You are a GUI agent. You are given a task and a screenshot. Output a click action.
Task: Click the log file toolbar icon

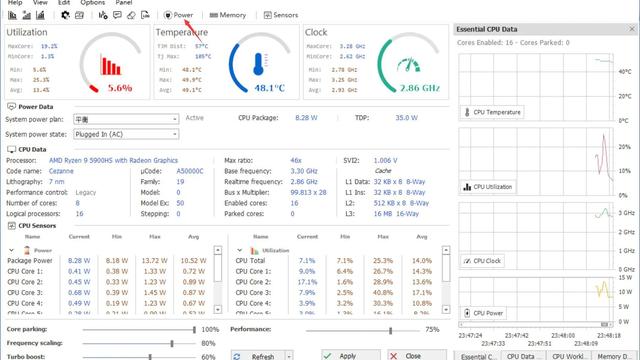145,15
